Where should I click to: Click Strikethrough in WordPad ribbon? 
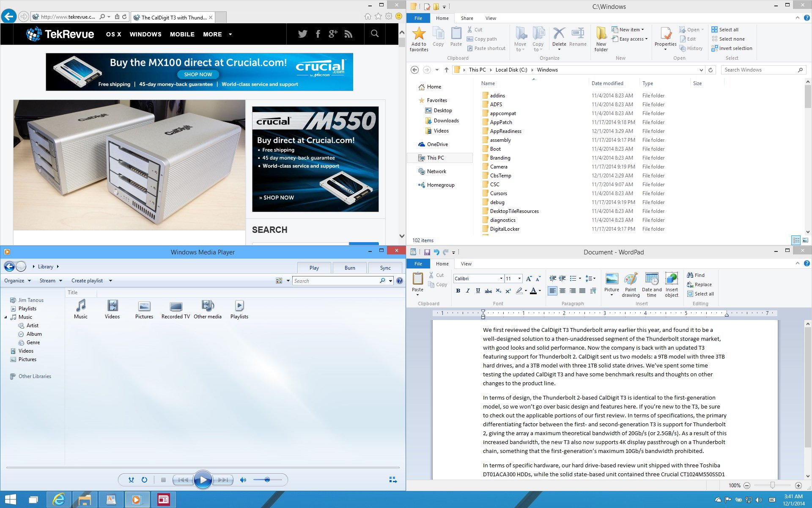tap(488, 291)
